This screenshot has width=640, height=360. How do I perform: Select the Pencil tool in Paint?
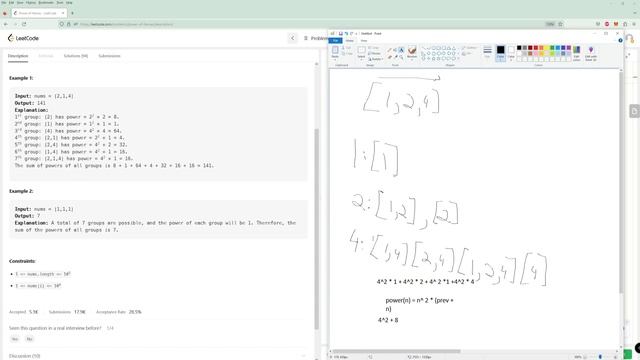389,49
